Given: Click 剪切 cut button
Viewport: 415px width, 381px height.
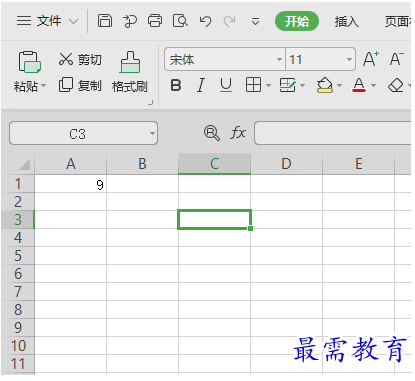Looking at the screenshot, I should click(80, 59).
